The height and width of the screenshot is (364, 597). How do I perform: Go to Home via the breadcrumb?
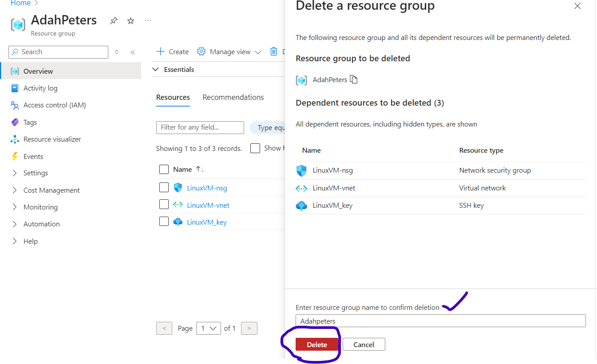[x=20, y=4]
